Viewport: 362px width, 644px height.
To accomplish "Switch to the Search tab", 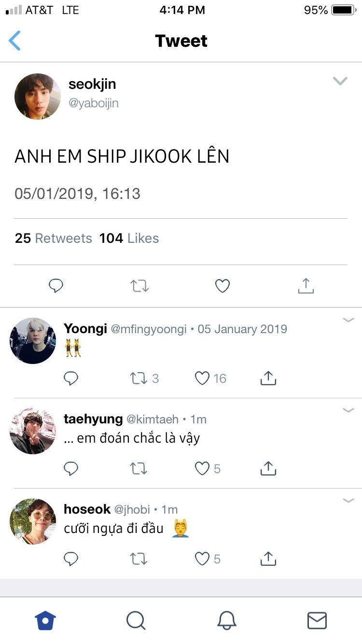I will tap(136, 620).
